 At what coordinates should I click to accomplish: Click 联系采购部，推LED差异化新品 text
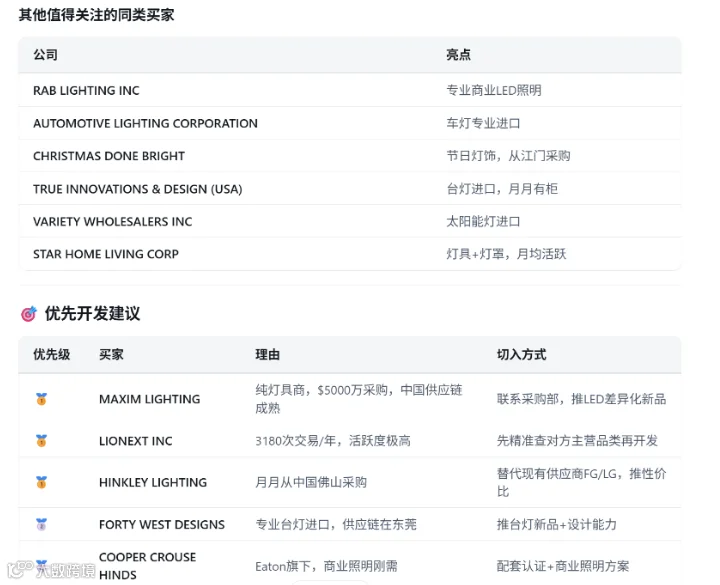[x=581, y=399]
